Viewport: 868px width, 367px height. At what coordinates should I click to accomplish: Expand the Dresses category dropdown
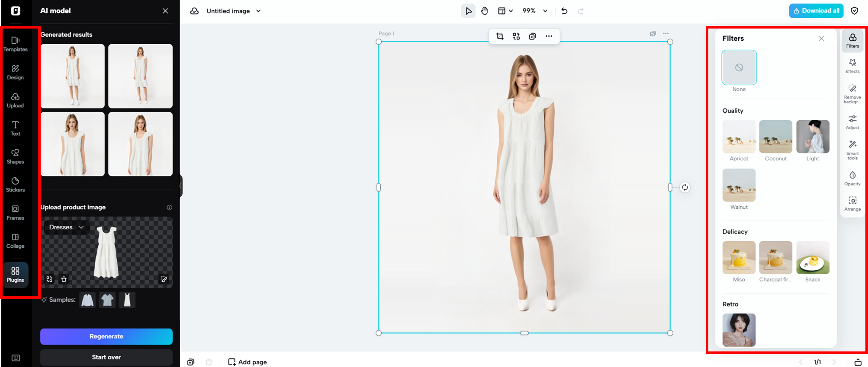pyautogui.click(x=67, y=227)
